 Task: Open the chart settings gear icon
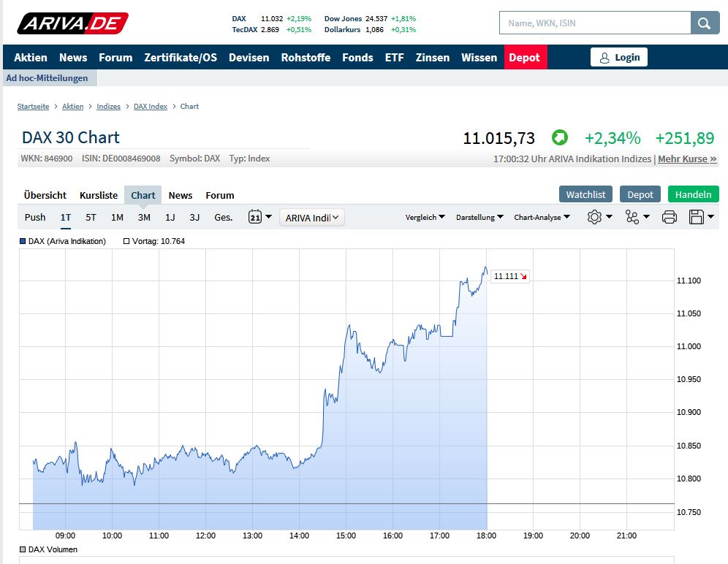[595, 217]
